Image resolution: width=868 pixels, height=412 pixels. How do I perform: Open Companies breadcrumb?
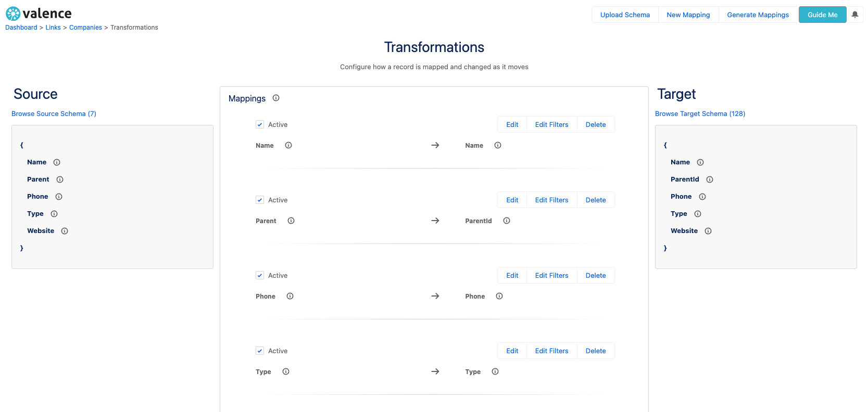85,28
